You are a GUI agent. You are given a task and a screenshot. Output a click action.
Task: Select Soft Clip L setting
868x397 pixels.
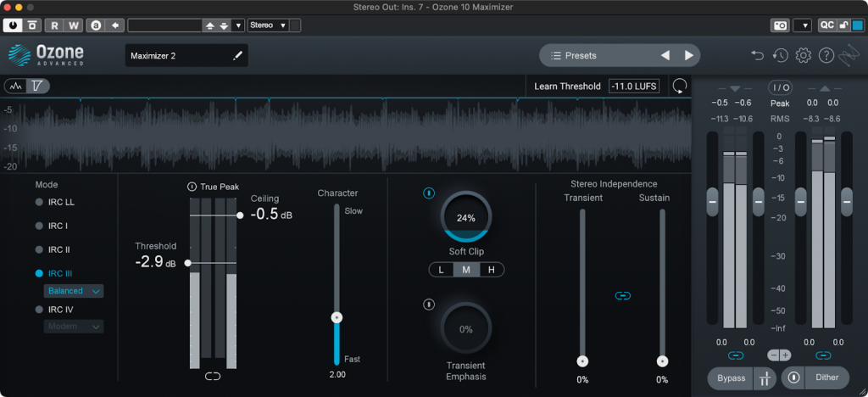(441, 270)
